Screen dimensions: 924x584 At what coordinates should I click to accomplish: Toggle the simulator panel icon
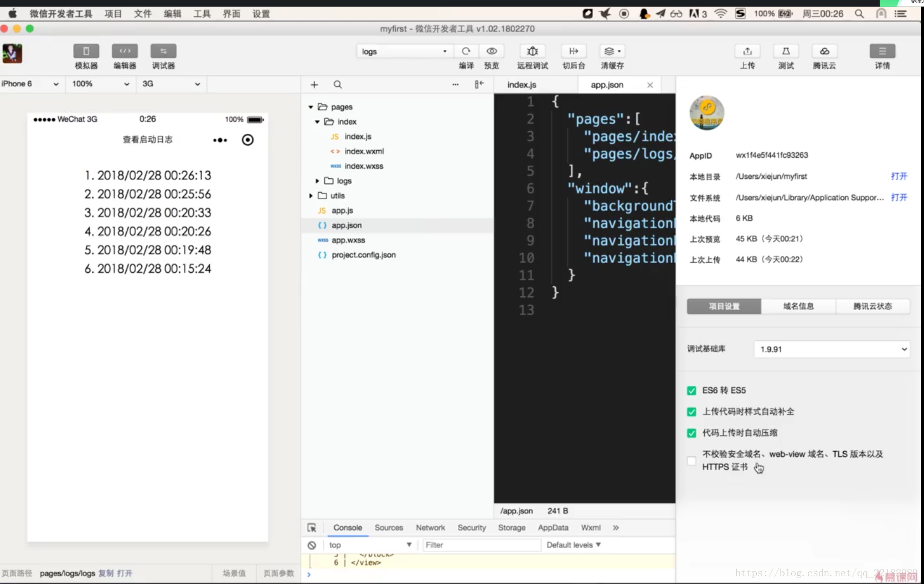[86, 51]
